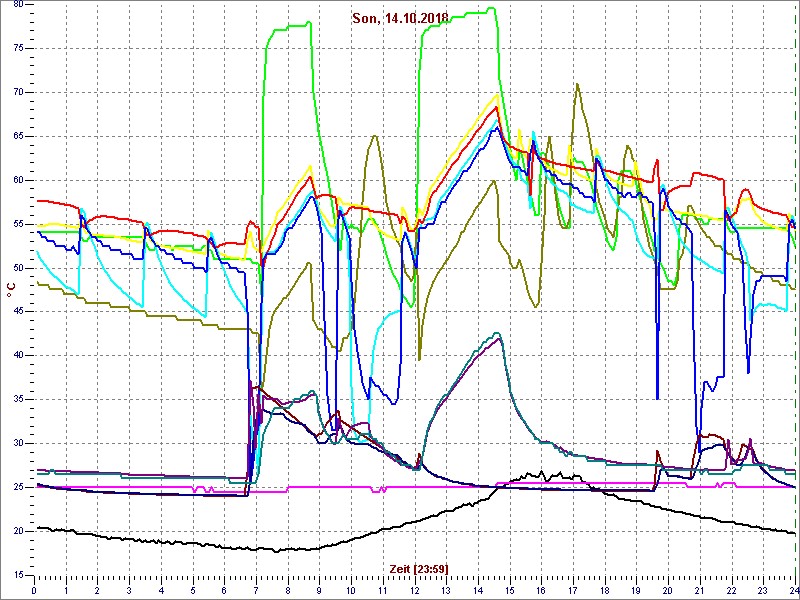Click the °C y-axis unit label
800x600 pixels.
pyautogui.click(x=11, y=289)
